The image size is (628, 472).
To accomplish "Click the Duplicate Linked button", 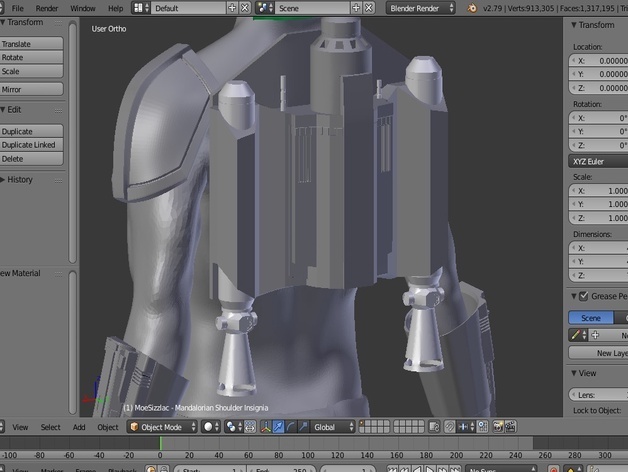I will [31, 145].
